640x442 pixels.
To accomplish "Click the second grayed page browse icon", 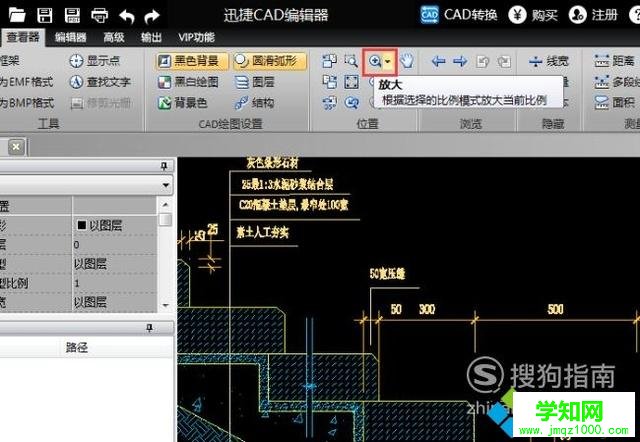I will tap(504, 62).
